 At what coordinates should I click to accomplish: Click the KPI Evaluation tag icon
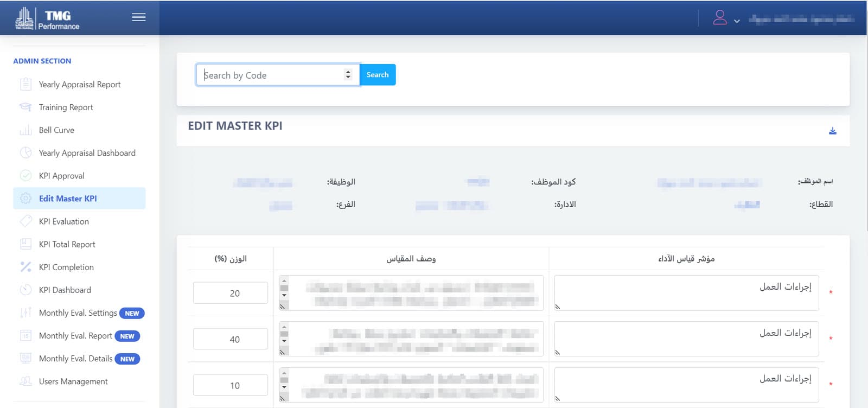tap(25, 221)
